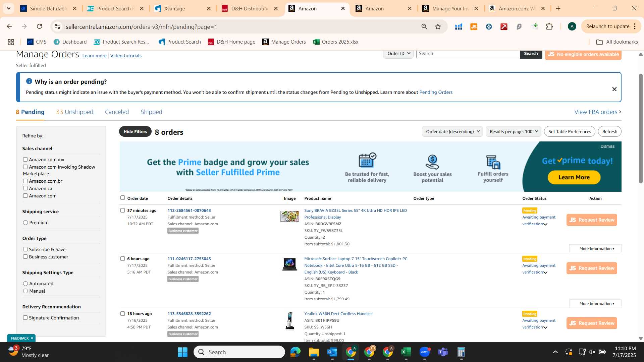Open a new browser tab with plus
Viewport: 644px width, 362px height.
[x=558, y=8]
